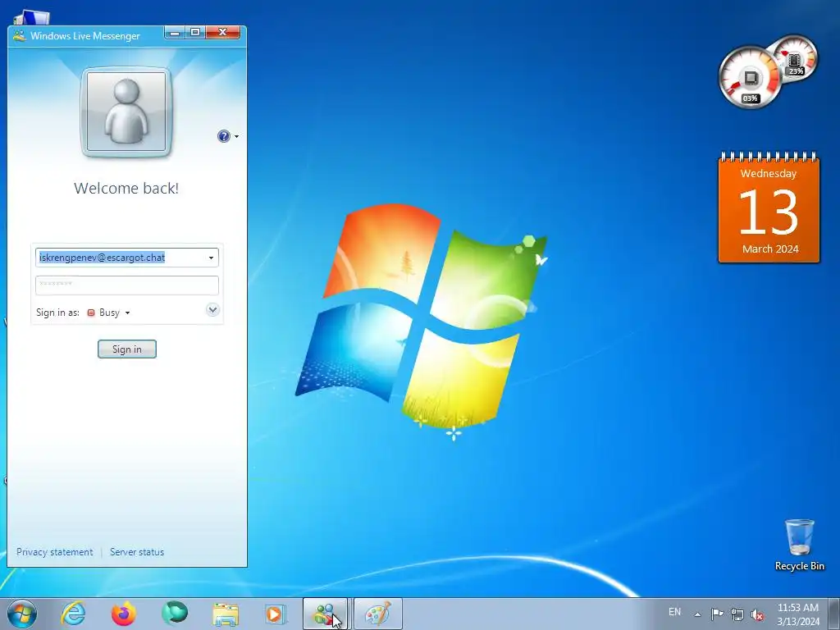Image resolution: width=840 pixels, height=630 pixels.
Task: Click the network tray icon
Action: pyautogui.click(x=737, y=614)
